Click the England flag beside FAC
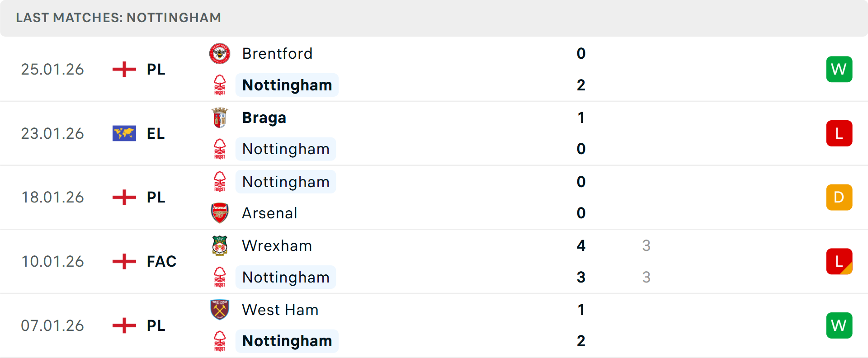Viewport: 868px width, 358px height. 124,261
